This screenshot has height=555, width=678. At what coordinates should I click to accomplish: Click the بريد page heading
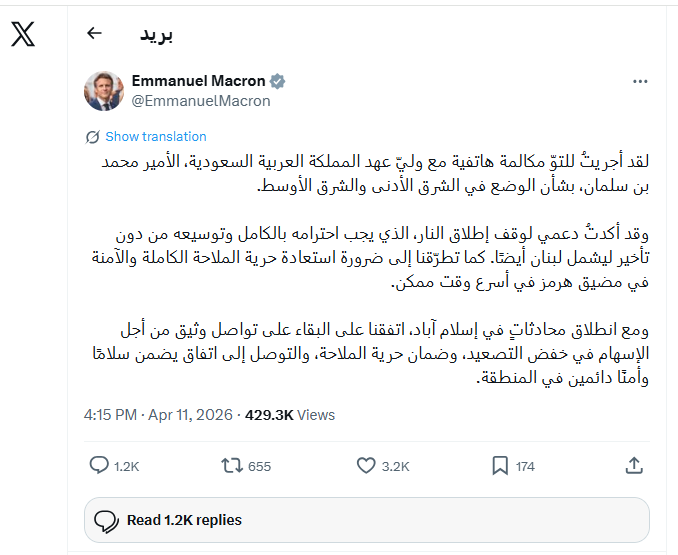[156, 34]
